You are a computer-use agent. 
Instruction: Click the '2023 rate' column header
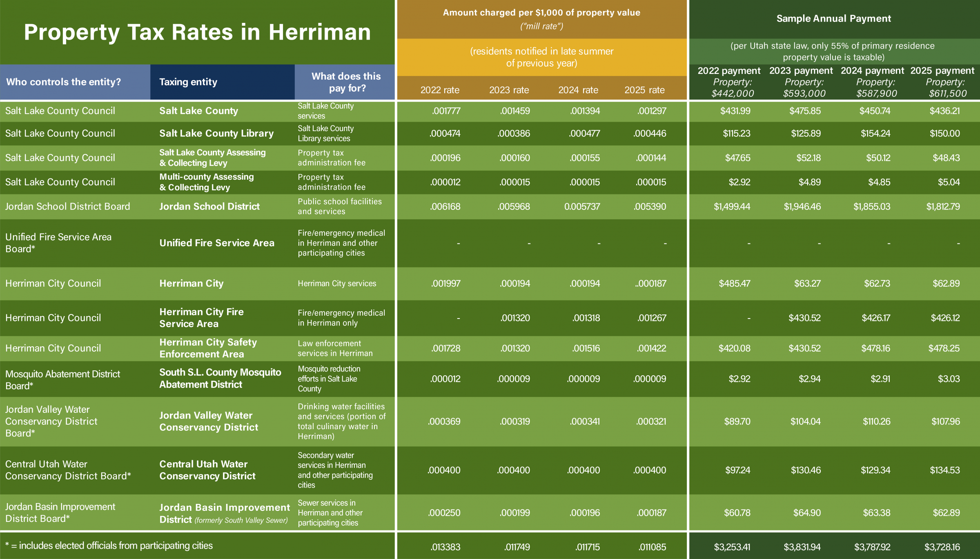[509, 90]
